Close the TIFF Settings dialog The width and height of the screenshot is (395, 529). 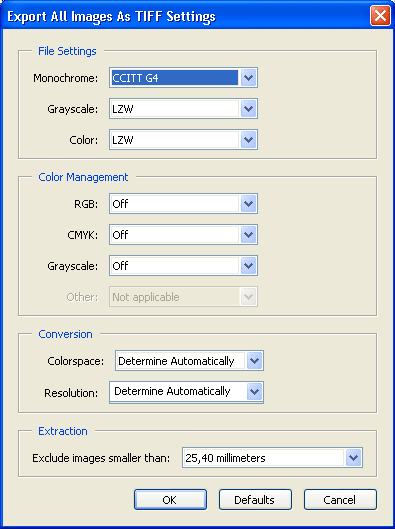[x=380, y=16]
